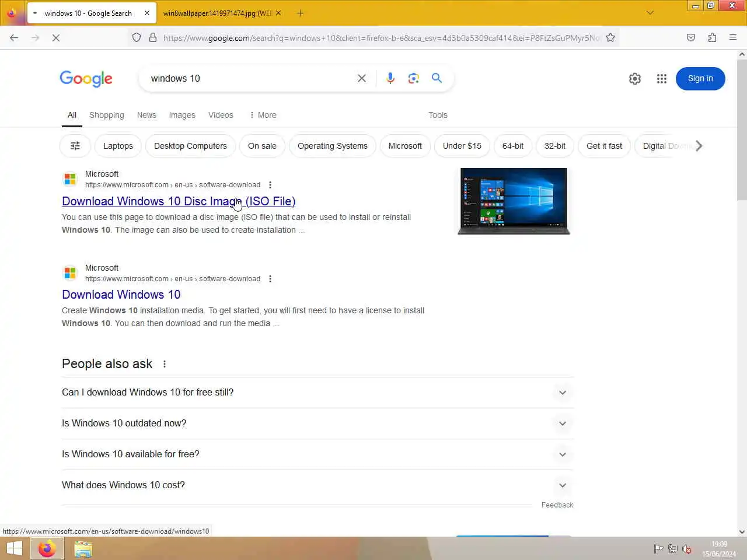Clear the search box text

tap(362, 78)
